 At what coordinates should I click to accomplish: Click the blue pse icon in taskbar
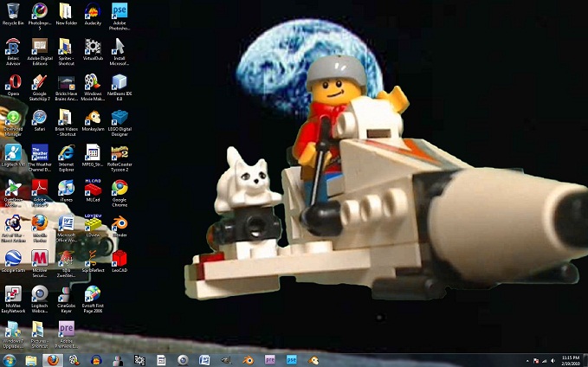pyautogui.click(x=291, y=360)
